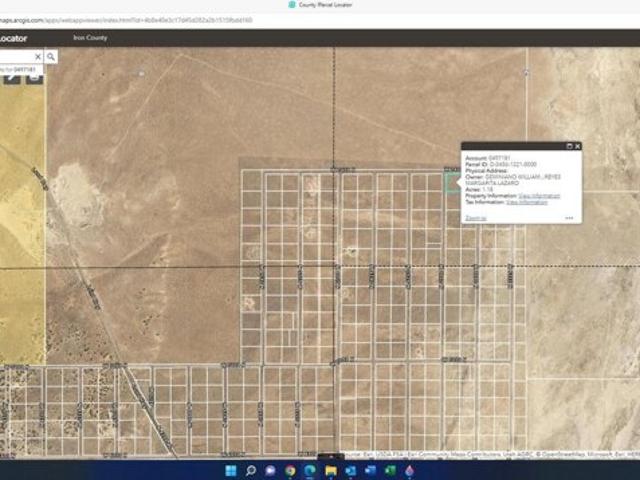Focus the parcel search input field

point(17,57)
